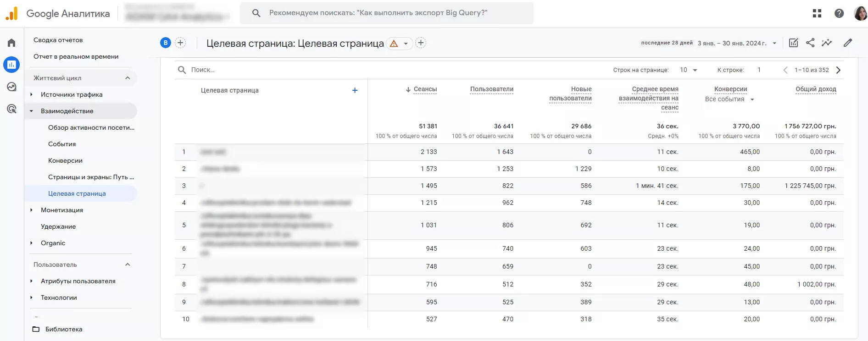Viewport: 868px width, 341px height.
Task: Sort by Конверсии column header
Action: [x=731, y=89]
